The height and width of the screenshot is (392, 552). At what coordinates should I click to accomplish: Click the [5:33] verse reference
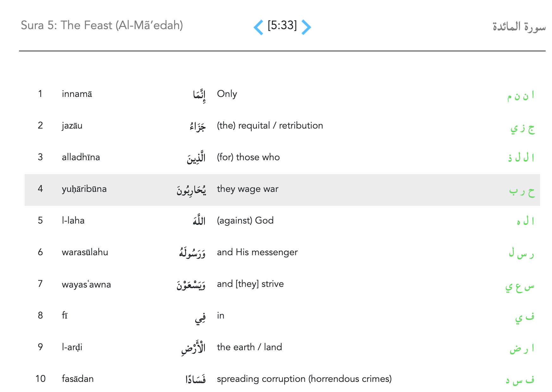(282, 25)
